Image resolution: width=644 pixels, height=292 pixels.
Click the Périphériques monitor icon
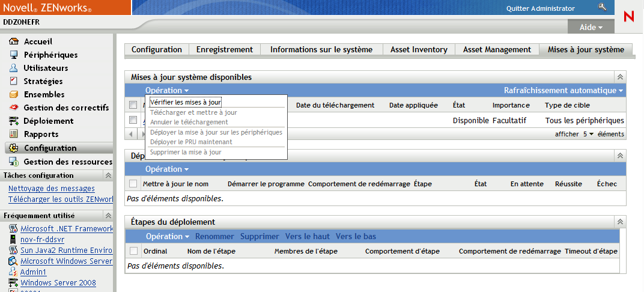14,55
